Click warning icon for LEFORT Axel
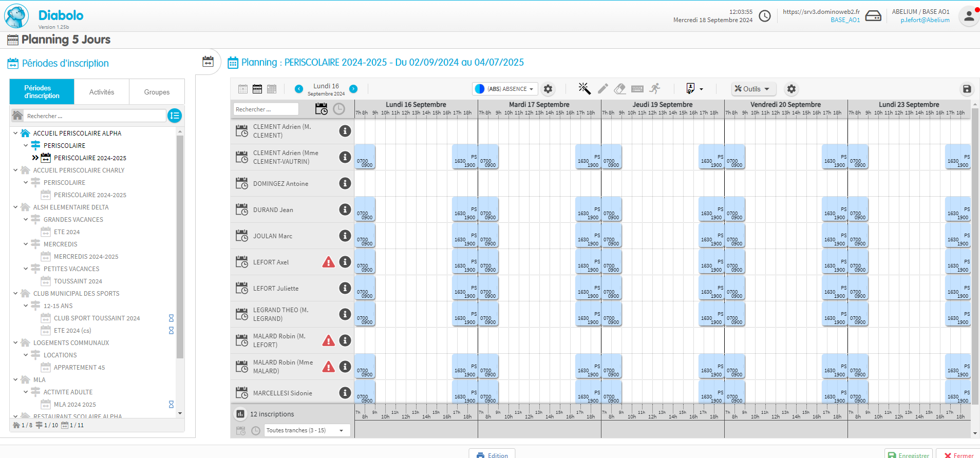 [x=328, y=262]
